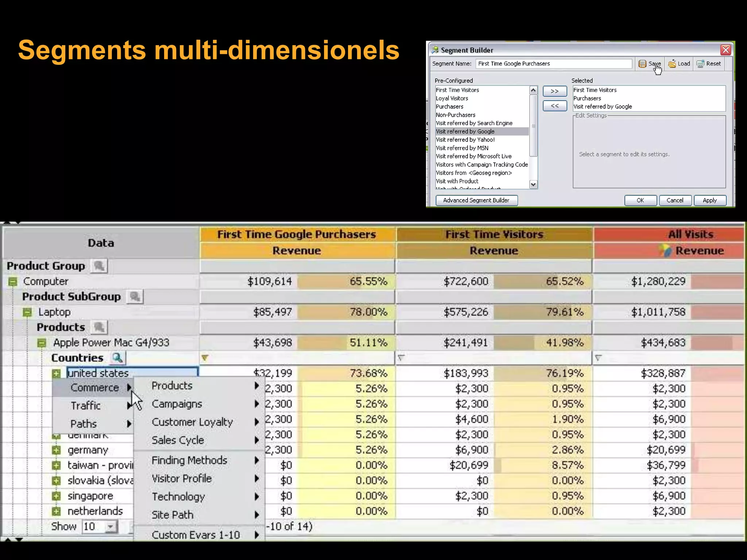Viewport: 747px width, 560px height.
Task: Click the Products search icon
Action: pyautogui.click(x=99, y=327)
